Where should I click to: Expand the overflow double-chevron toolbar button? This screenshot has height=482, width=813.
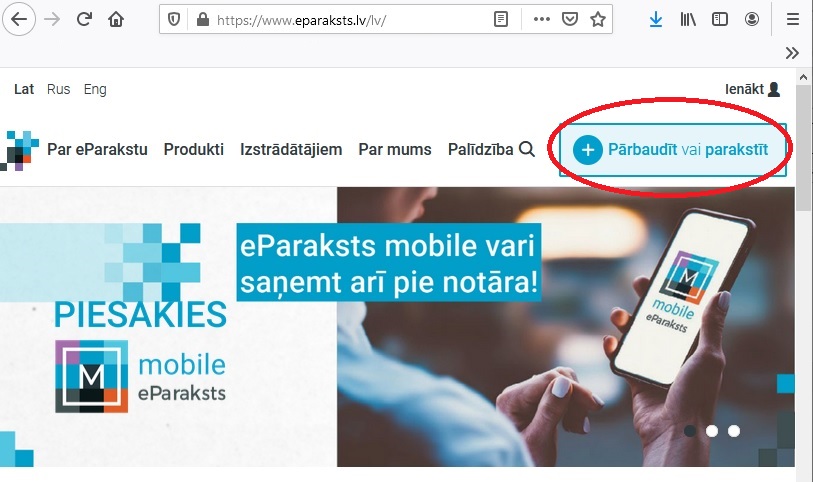(x=792, y=53)
